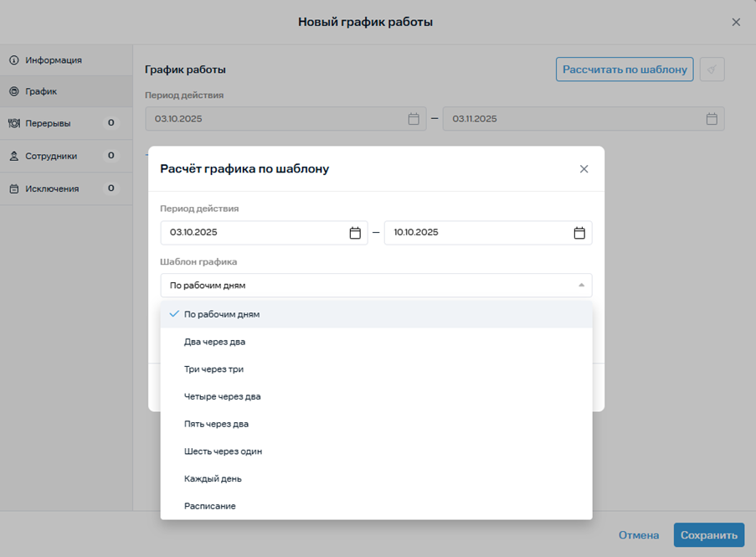Choose Три через три template
756x557 pixels.
tap(213, 369)
